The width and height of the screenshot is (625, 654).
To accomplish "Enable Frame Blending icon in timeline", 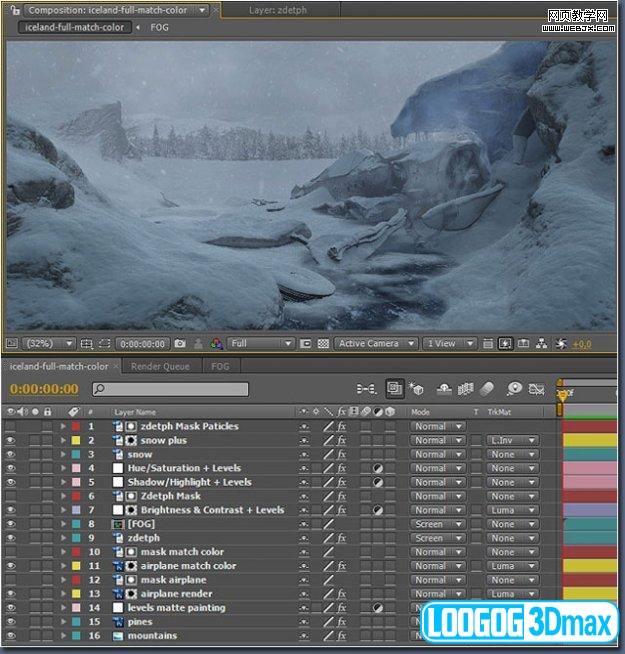I will 466,389.
